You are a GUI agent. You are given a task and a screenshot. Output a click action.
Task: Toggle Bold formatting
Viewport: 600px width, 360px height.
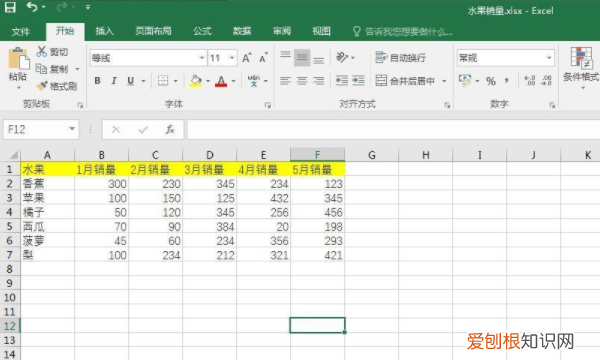(98, 81)
